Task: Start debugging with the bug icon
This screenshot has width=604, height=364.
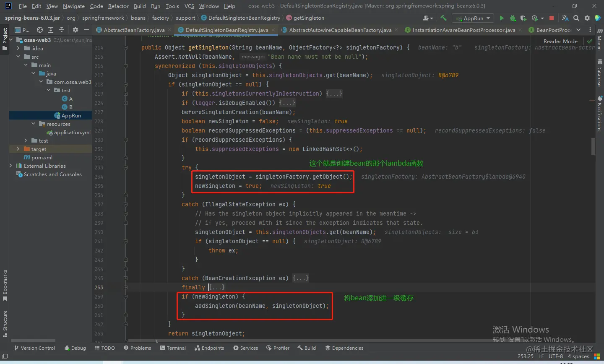Action: point(513,18)
